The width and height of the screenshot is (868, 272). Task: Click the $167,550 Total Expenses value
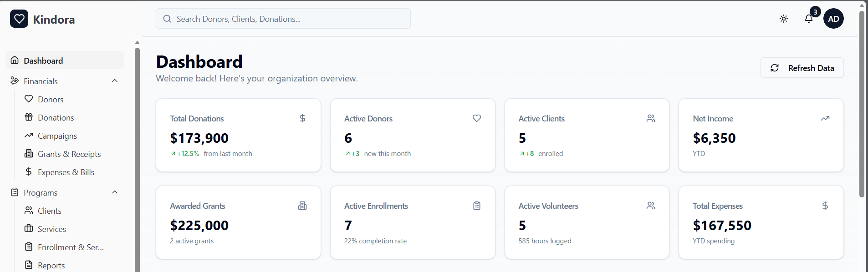[x=722, y=225]
